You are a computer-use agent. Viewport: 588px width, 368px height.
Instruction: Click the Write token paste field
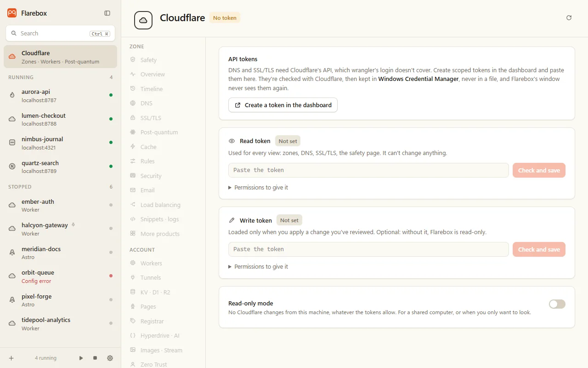[x=368, y=249]
